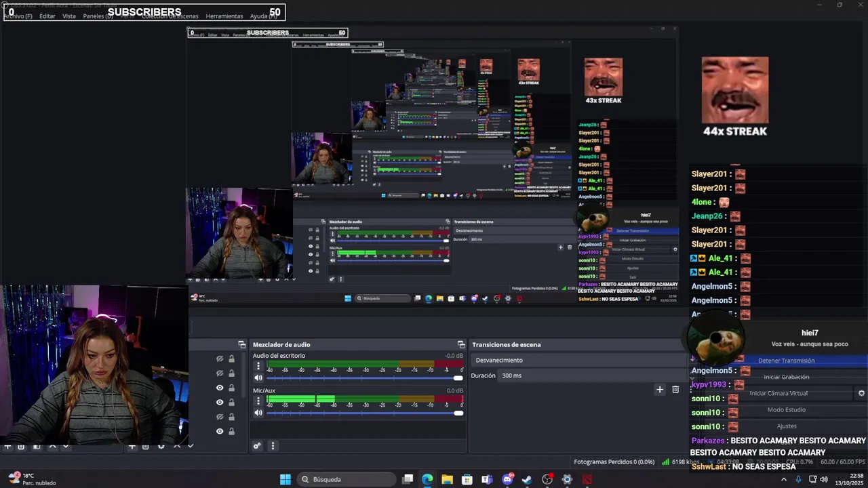Open the Vista menu
Image resolution: width=868 pixels, height=488 pixels.
pos(69,16)
